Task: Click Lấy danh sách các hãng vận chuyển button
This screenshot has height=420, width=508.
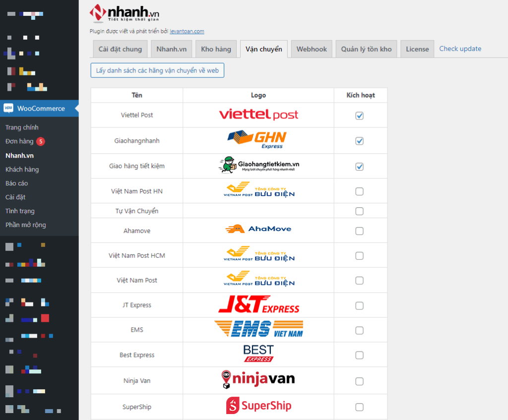Action: click(x=157, y=70)
